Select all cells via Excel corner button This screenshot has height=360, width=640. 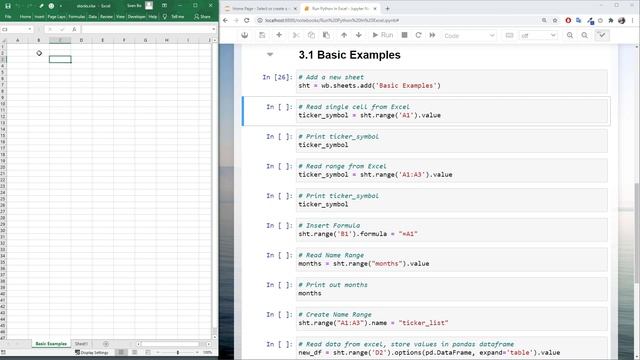click(x=3, y=40)
